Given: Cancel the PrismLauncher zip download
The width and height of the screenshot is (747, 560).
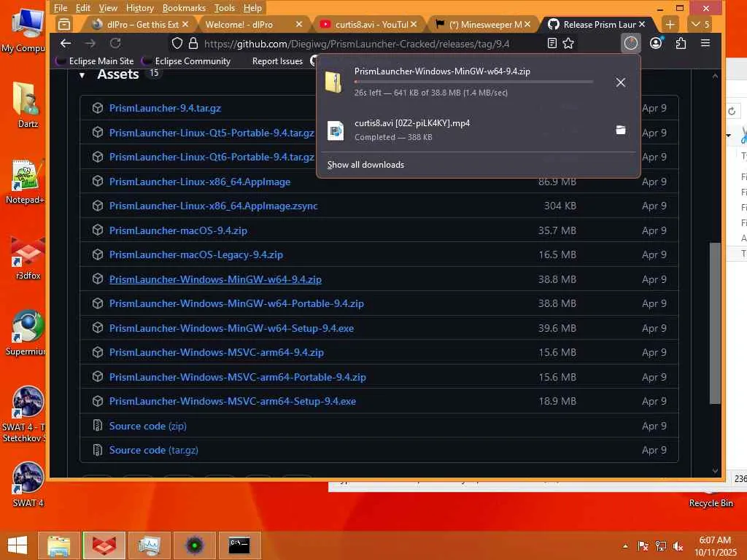Looking at the screenshot, I should coord(620,82).
